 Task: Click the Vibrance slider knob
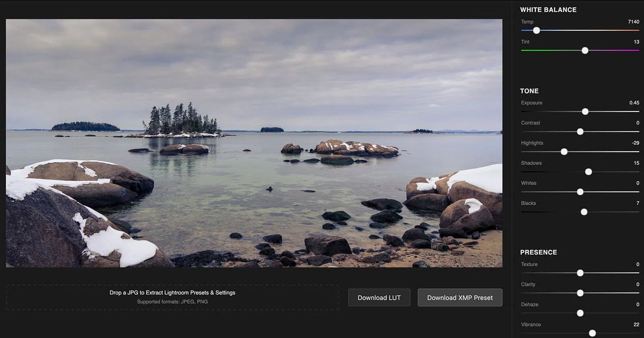(x=592, y=333)
